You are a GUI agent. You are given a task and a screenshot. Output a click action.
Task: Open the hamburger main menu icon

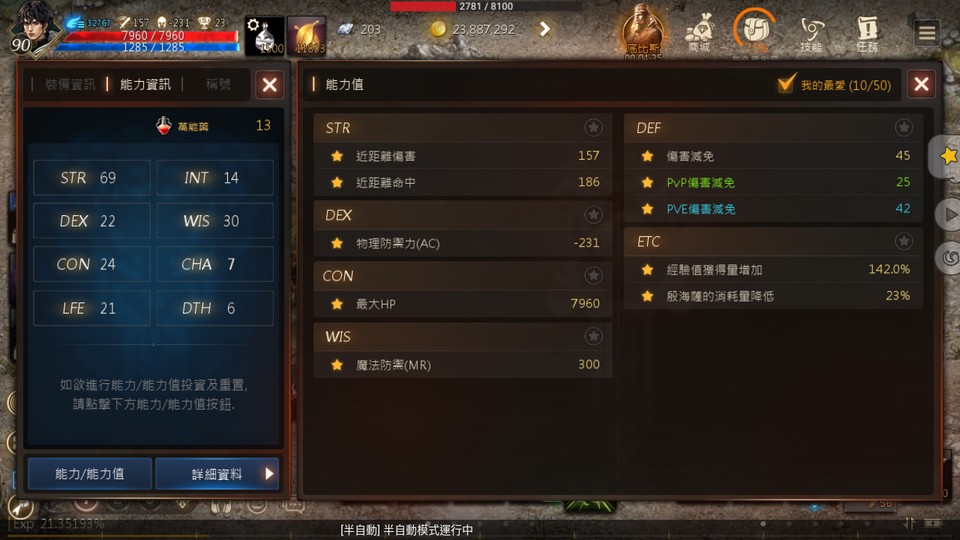tap(927, 32)
